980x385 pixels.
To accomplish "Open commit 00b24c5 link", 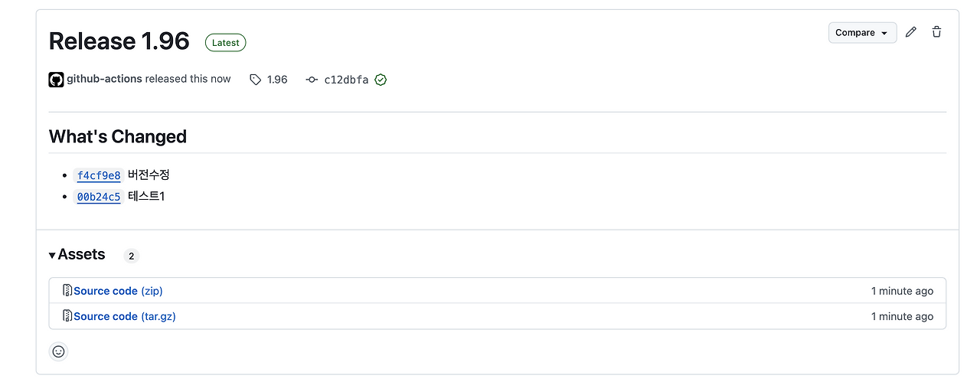I will (99, 197).
